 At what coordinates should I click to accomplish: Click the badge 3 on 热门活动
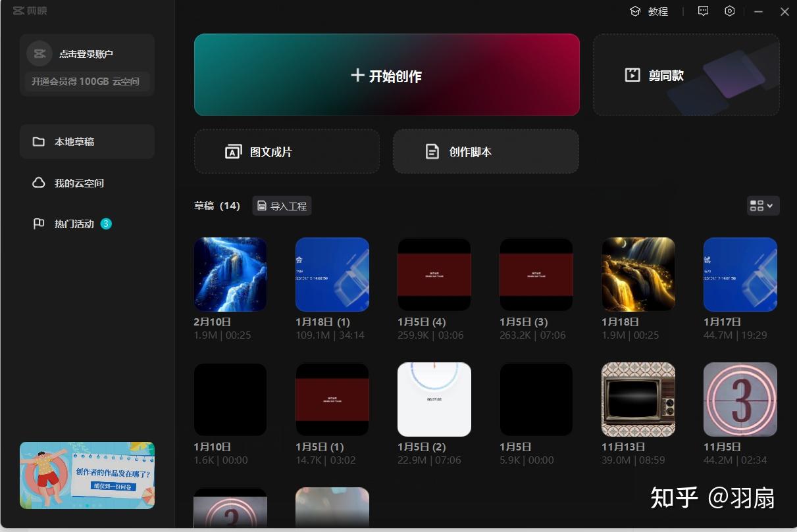(x=106, y=224)
